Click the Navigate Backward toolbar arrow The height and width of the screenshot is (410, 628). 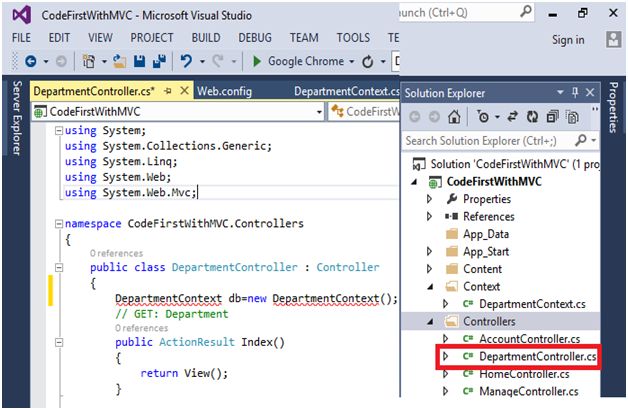[32, 62]
